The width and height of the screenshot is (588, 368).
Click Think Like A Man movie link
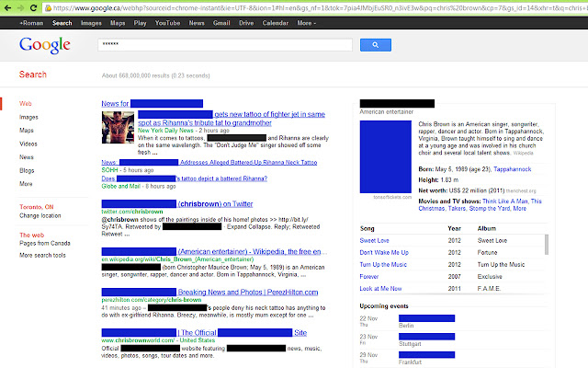pos(504,201)
